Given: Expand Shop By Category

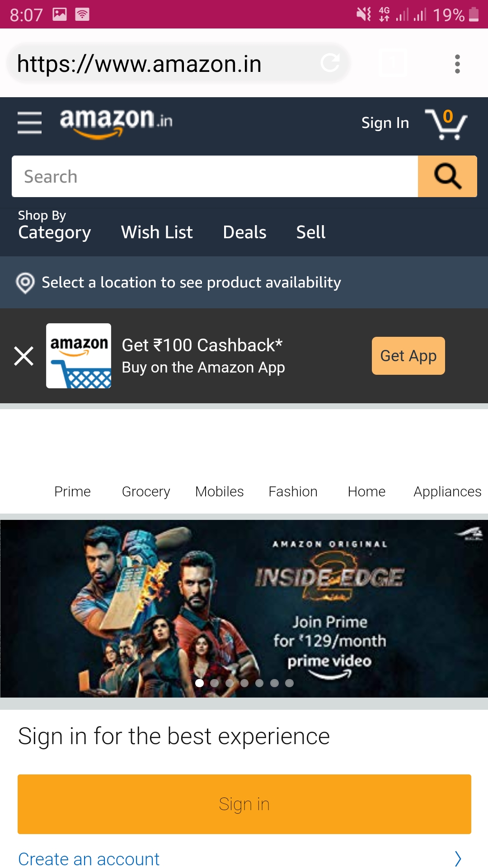Looking at the screenshot, I should [54, 225].
